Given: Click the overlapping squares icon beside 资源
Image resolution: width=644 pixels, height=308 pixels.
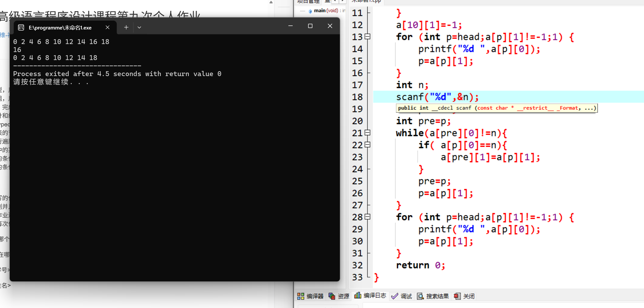Looking at the screenshot, I should click(332, 296).
